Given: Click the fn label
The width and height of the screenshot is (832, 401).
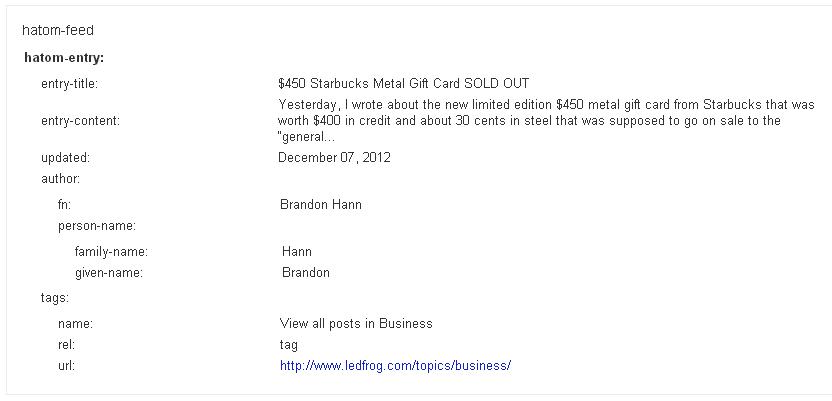Looking at the screenshot, I should (x=64, y=205).
